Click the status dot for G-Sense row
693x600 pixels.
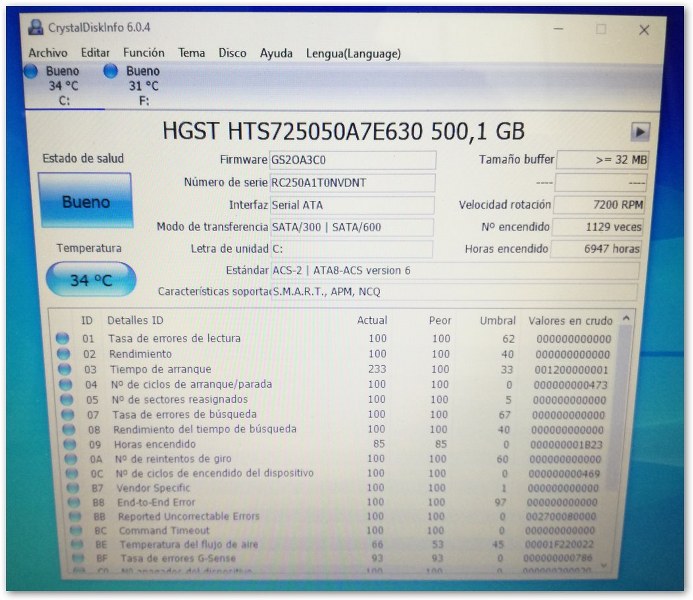(x=78, y=558)
